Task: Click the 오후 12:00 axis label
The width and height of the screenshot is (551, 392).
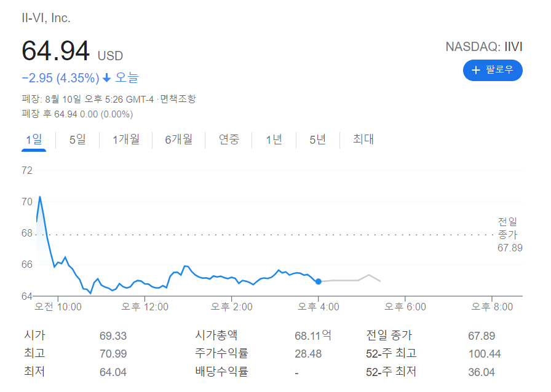Action: click(145, 307)
